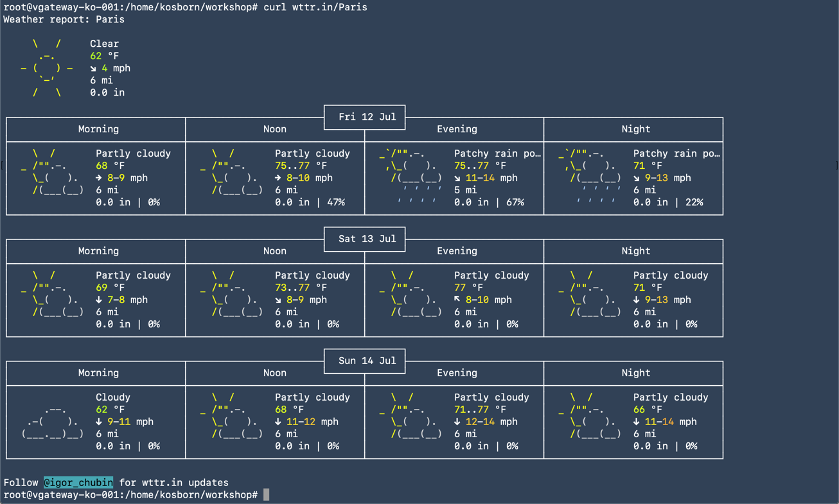Select the Sun 14 Jul date header
839x504 pixels.
(x=364, y=360)
